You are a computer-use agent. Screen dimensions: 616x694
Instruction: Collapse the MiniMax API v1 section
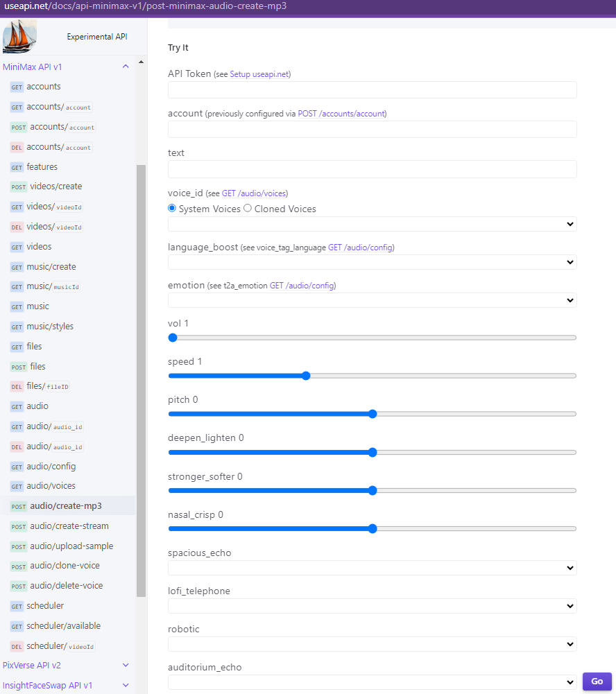(126, 67)
